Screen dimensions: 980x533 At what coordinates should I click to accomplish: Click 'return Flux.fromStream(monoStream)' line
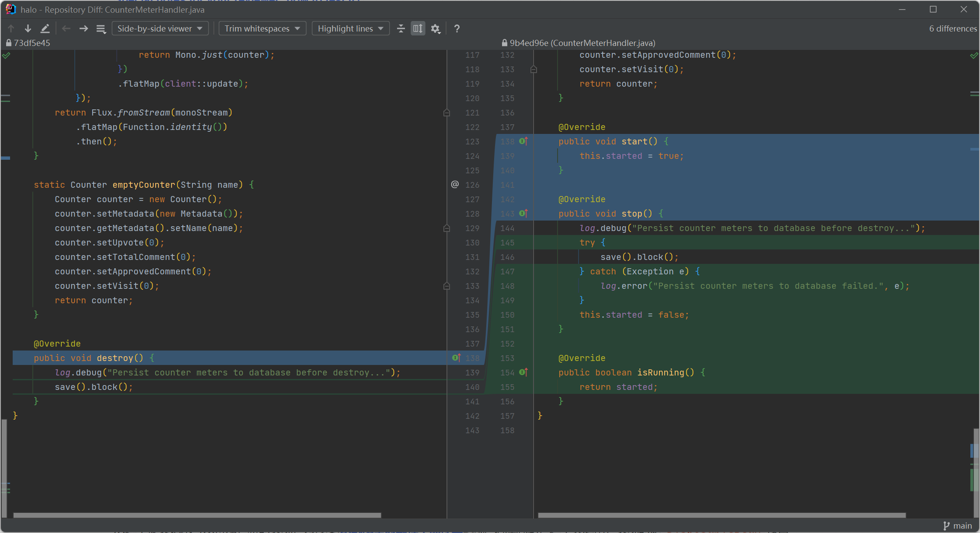coord(143,112)
